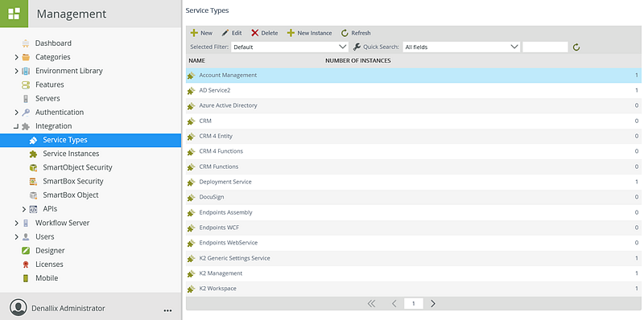644x320 pixels.
Task: Click the New toolbar button
Action: pyautogui.click(x=202, y=33)
